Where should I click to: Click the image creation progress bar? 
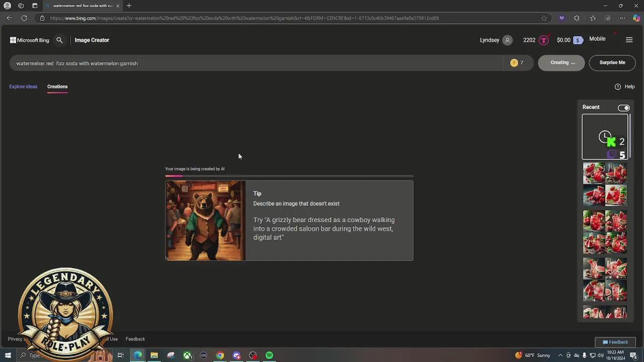click(289, 176)
